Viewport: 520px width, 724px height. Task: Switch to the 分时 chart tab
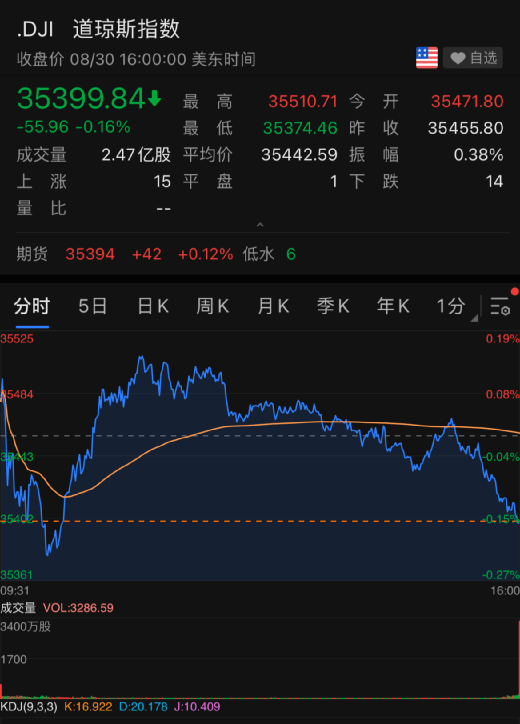click(x=31, y=306)
